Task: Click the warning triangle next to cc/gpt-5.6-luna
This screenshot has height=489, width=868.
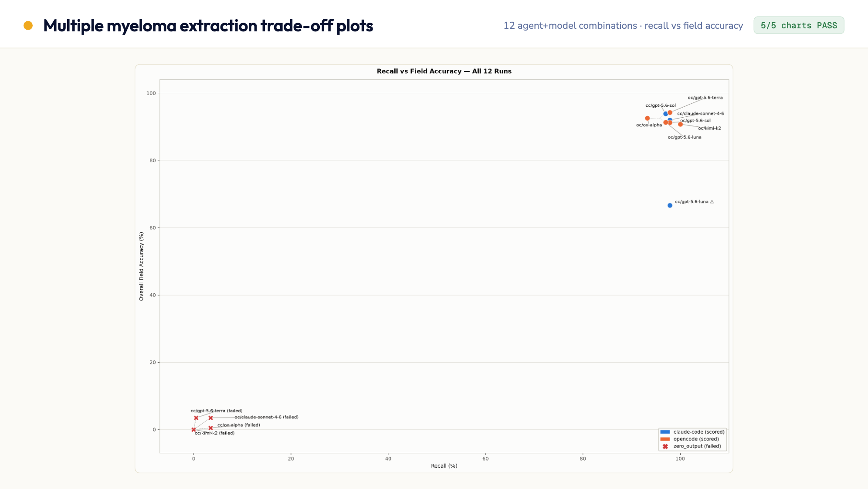Action: [712, 202]
